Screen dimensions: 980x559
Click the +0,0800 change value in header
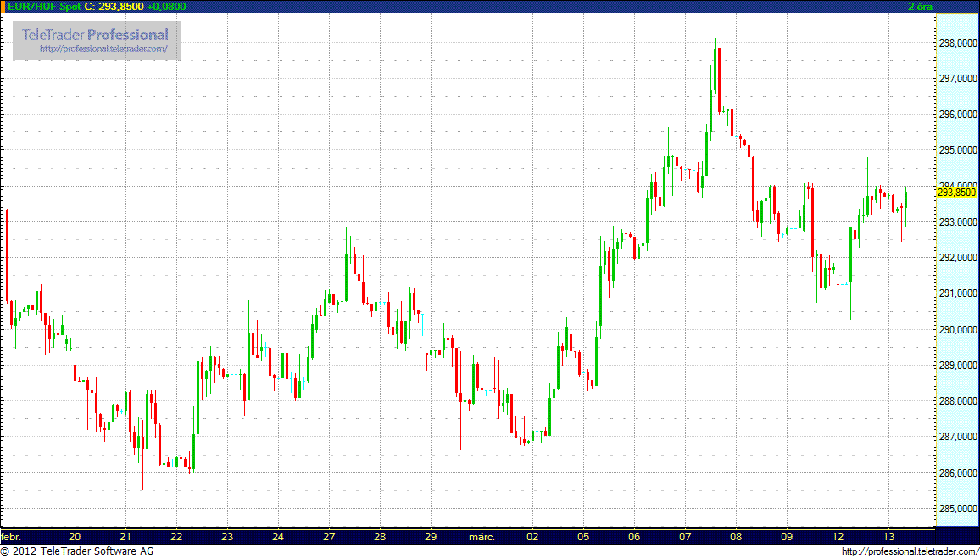(x=166, y=6)
